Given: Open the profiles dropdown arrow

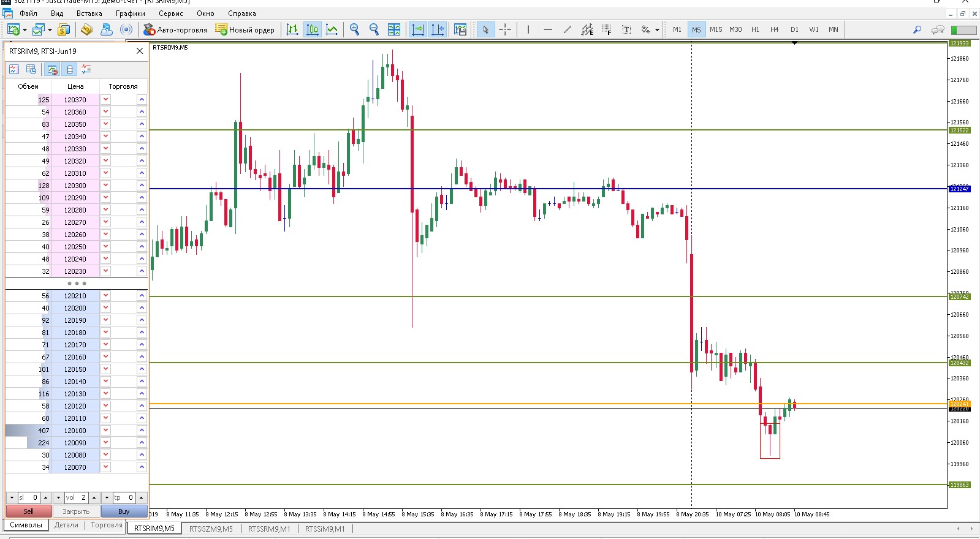Looking at the screenshot, I should point(50,29).
